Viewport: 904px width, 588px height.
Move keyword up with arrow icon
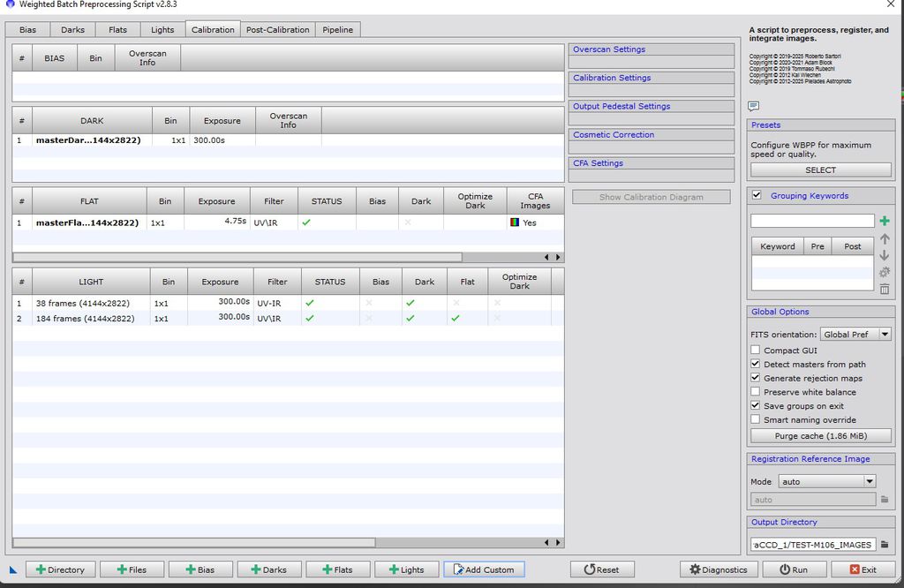pos(885,238)
